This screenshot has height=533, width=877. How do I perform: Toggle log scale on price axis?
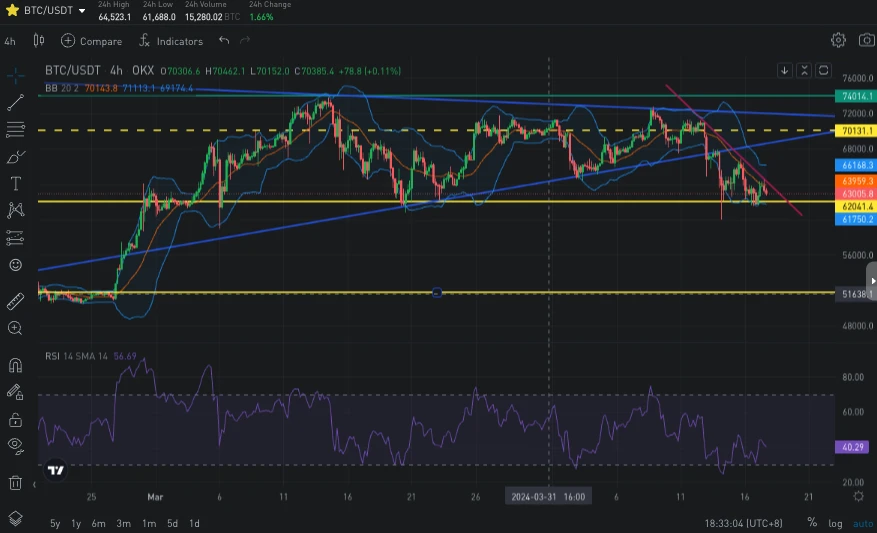(836, 523)
